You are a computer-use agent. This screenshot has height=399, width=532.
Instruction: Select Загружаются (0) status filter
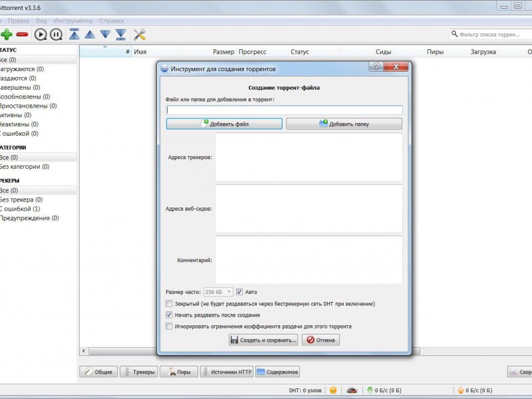22,69
